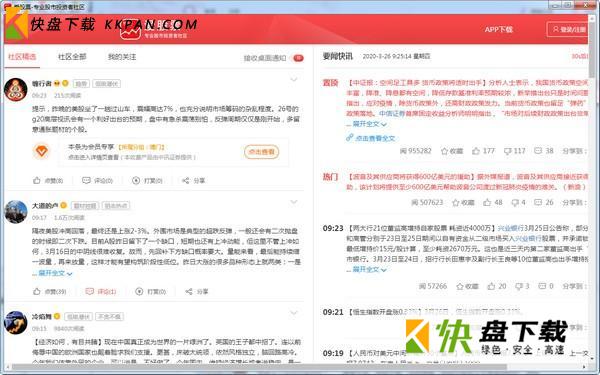
Task: Open comment icon showing 38 on 置顶 news
Action: pos(538,150)
